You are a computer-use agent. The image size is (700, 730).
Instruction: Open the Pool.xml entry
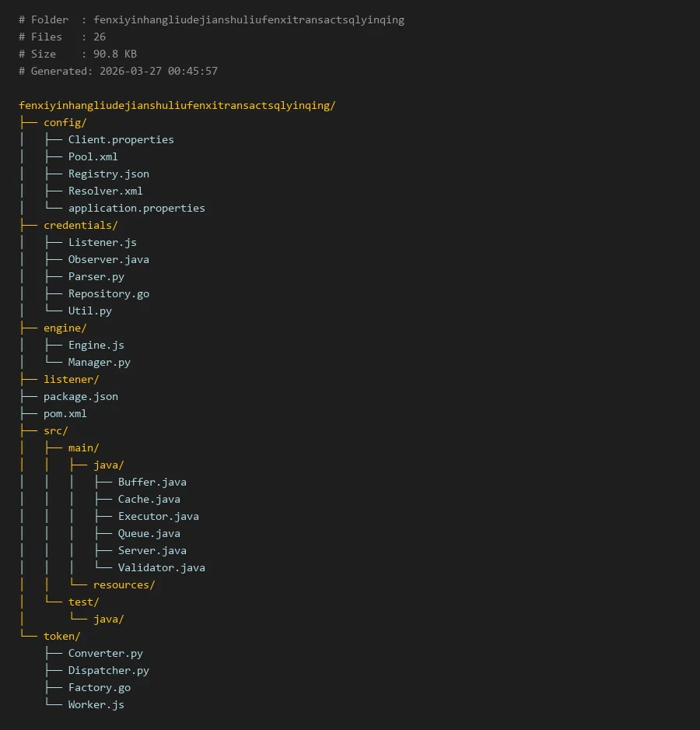[93, 156]
